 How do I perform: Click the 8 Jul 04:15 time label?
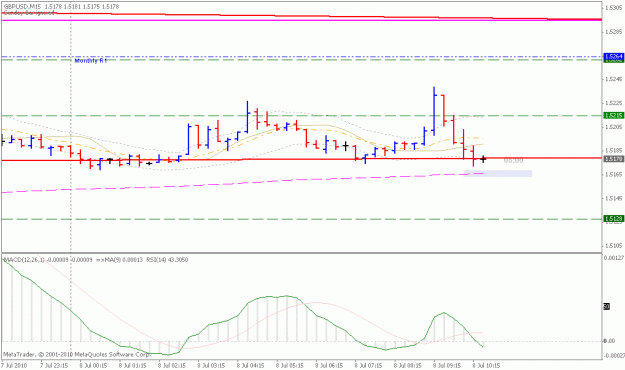[x=251, y=365]
